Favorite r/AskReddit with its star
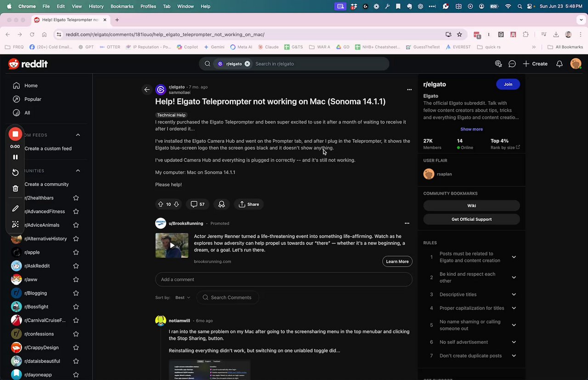This screenshot has width=588, height=380. (x=76, y=266)
